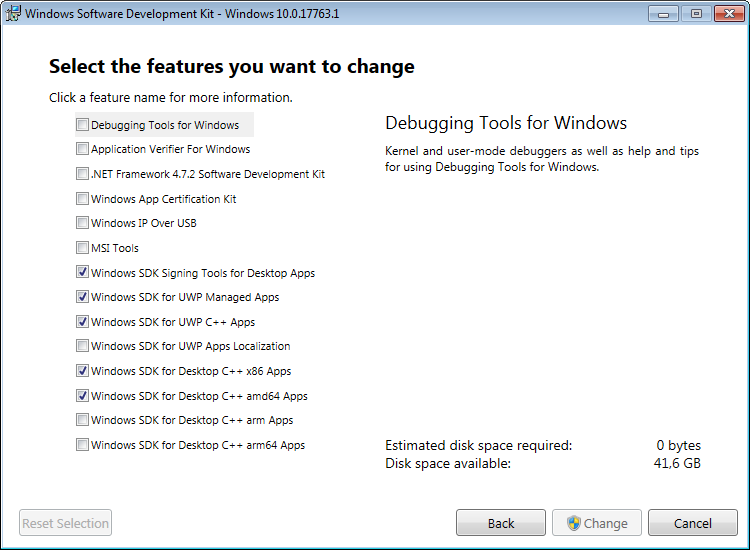This screenshot has width=750, height=550.
Task: Cancel the SDK setup
Action: [x=693, y=523]
